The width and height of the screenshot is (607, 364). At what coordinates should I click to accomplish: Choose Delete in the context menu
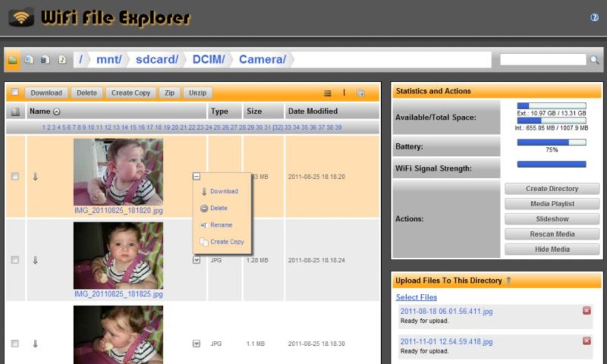click(x=219, y=208)
